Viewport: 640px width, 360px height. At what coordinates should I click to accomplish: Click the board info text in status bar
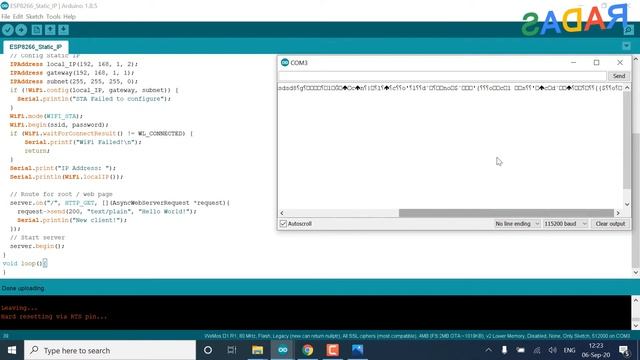click(x=417, y=336)
